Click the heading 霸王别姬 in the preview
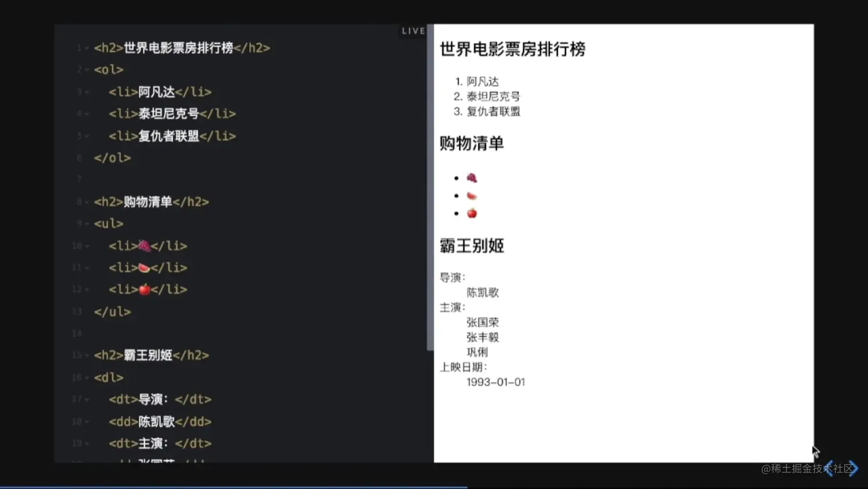This screenshot has width=868, height=489. pyautogui.click(x=471, y=246)
